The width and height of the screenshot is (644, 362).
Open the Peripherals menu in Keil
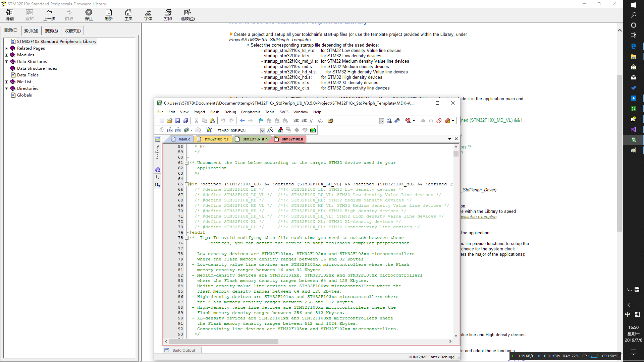coord(251,112)
